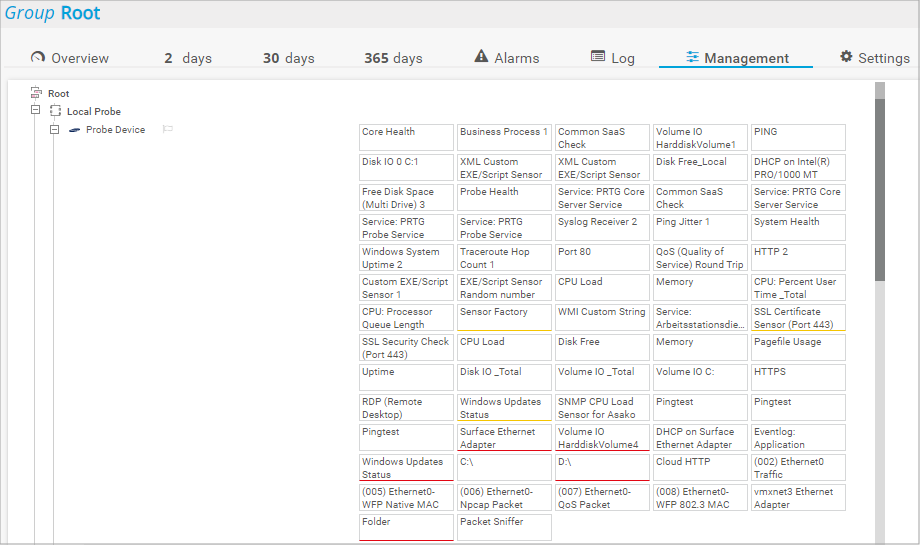
Task: Click the Sensor Factory sensor
Action: click(x=503, y=317)
